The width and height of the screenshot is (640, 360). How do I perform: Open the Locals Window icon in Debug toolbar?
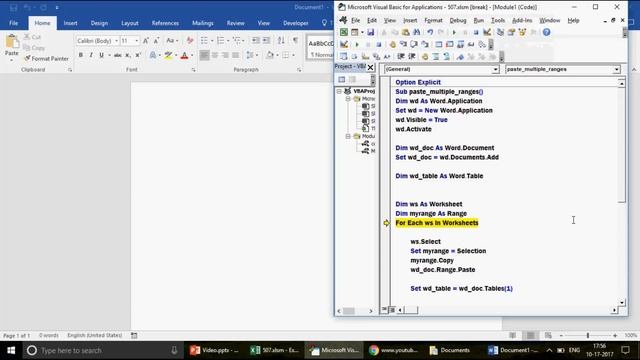(439, 44)
